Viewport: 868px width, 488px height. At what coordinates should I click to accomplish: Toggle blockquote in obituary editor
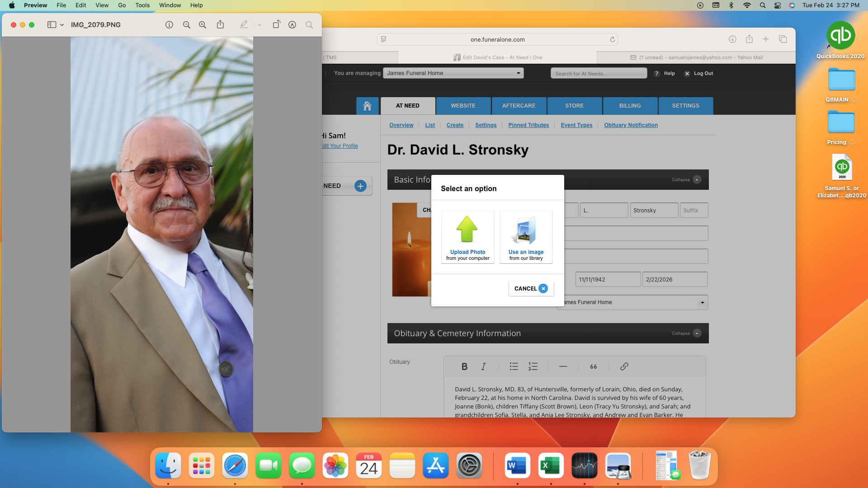594,366
